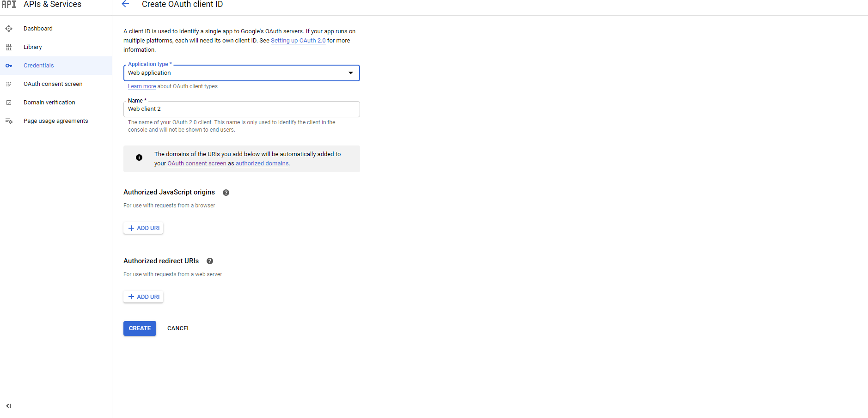The image size is (868, 418).
Task: Collapse the sidebar navigation panel
Action: click(8, 406)
